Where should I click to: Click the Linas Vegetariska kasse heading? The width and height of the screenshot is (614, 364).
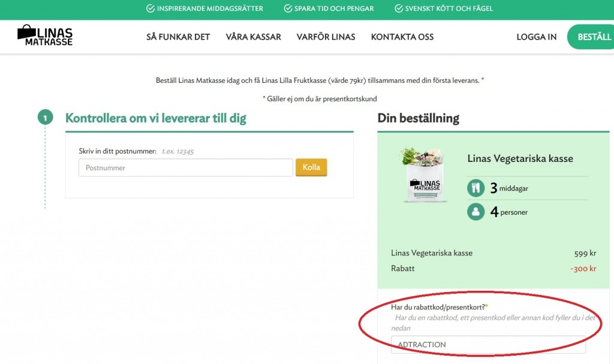point(520,159)
